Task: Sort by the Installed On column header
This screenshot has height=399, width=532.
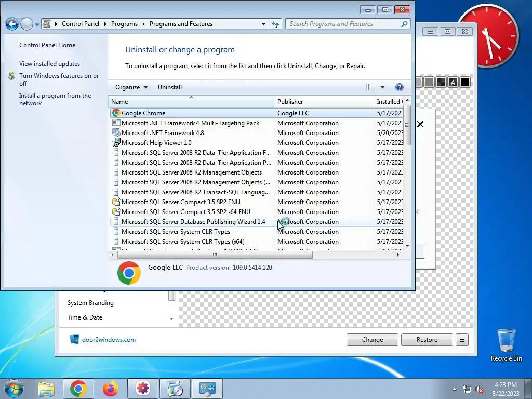Action: (389, 101)
